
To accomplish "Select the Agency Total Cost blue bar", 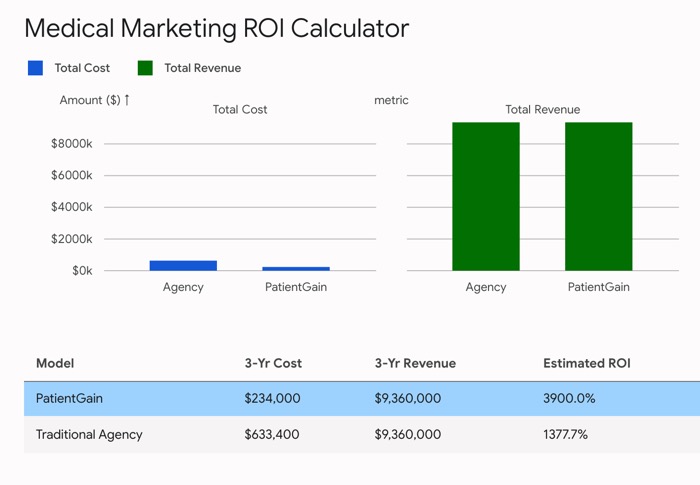I will 183,265.
